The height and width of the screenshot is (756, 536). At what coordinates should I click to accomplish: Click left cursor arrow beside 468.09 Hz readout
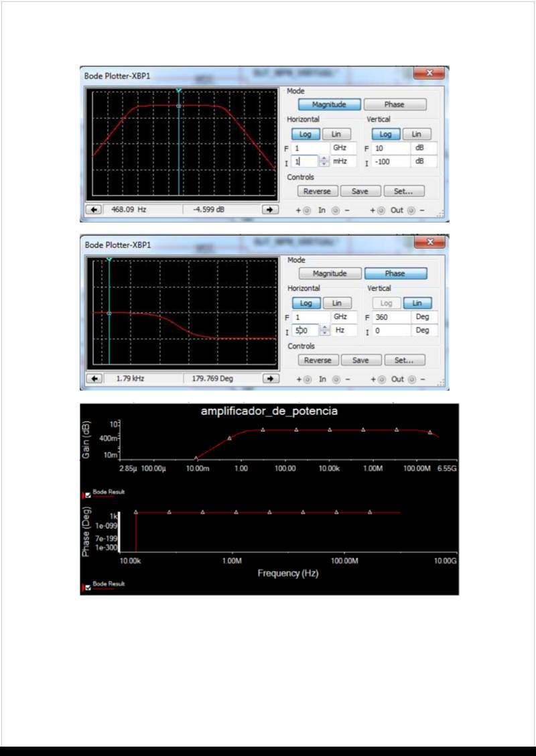tap(94, 210)
